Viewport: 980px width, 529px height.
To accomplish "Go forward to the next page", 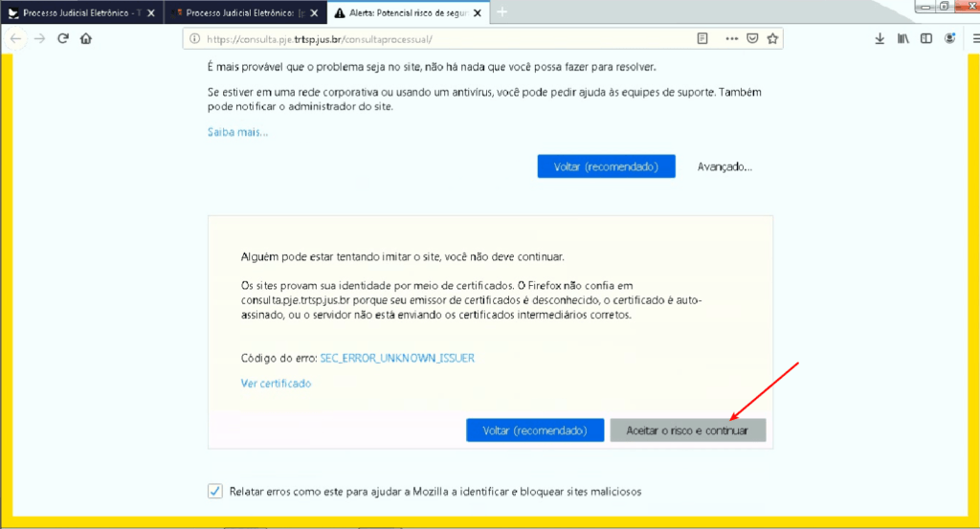I will 39,38.
